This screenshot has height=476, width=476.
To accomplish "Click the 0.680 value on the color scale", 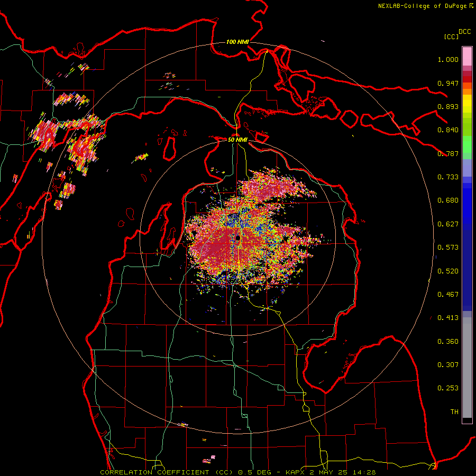I will click(x=448, y=200).
